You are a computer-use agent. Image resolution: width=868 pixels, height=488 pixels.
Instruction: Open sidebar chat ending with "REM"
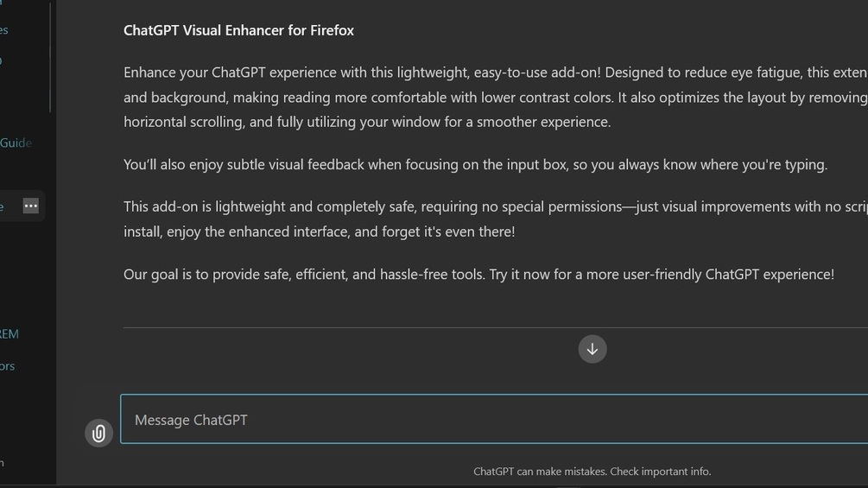10,333
